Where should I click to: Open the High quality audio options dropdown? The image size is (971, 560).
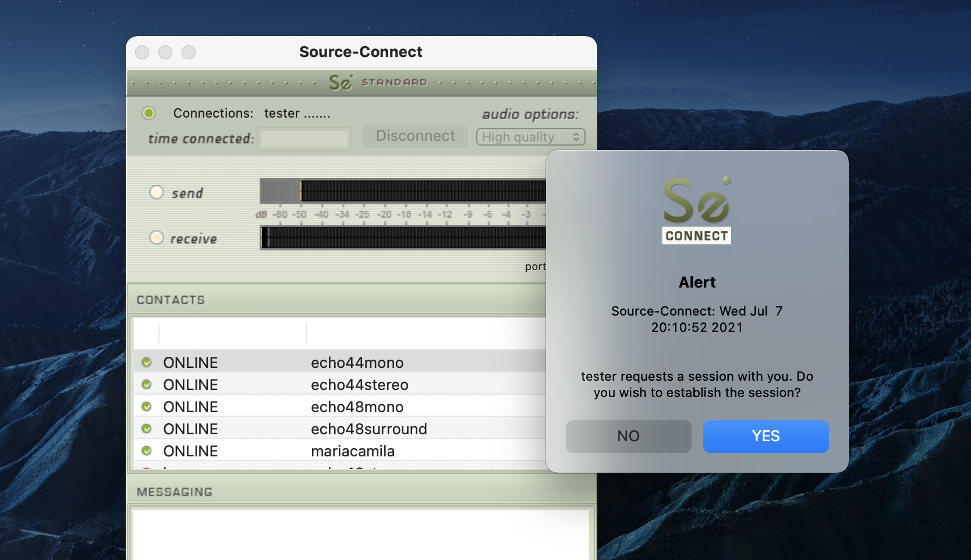[x=530, y=137]
